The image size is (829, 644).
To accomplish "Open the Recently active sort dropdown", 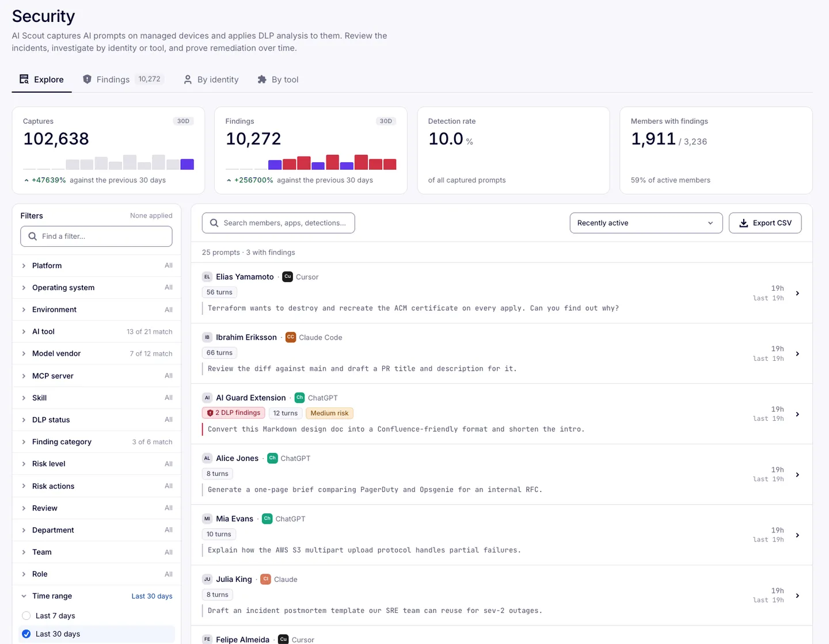I will 646,223.
